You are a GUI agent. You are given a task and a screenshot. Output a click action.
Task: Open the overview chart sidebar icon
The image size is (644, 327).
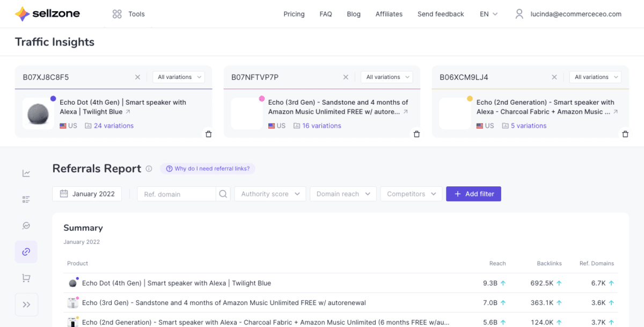click(x=26, y=173)
